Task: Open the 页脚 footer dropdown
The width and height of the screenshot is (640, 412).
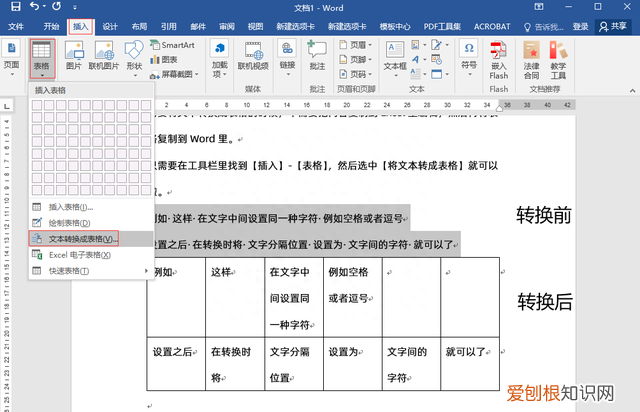Action: (x=356, y=60)
